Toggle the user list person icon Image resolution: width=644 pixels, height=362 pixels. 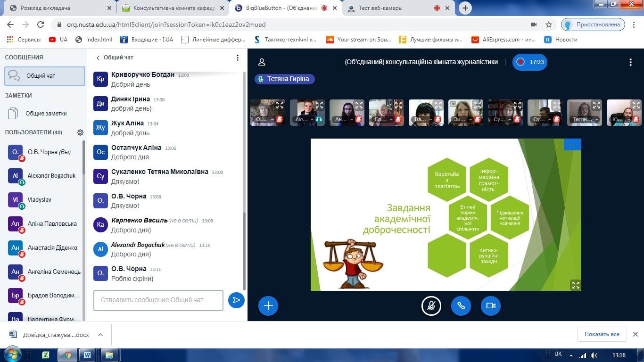click(x=262, y=62)
